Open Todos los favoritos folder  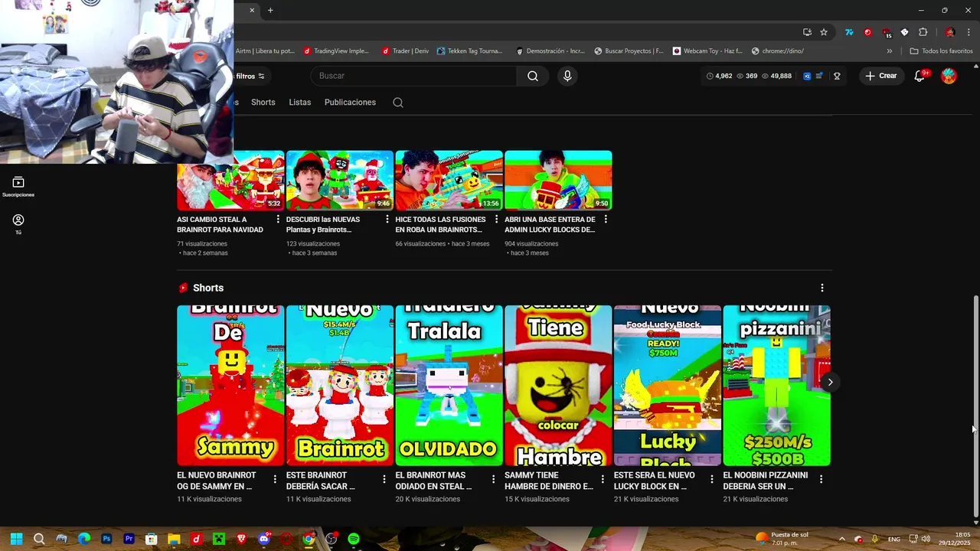point(941,51)
